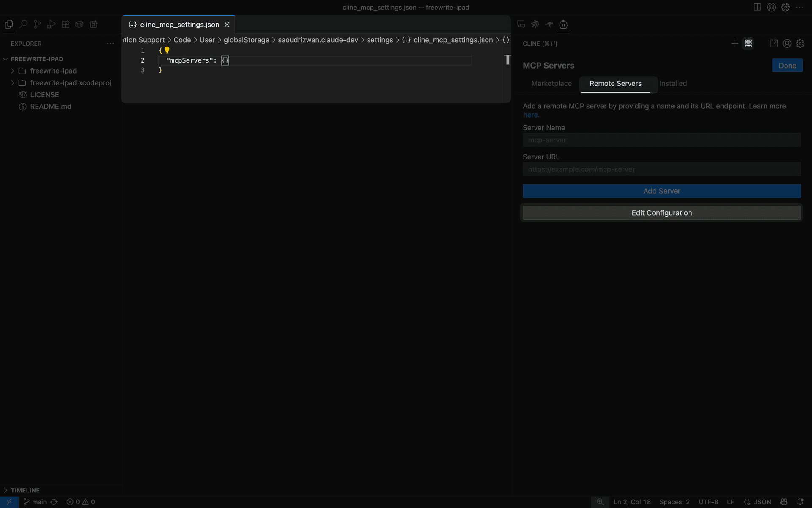Screen dimensions: 812x508
Task: Switch to the Marketplace tab
Action: click(551, 83)
